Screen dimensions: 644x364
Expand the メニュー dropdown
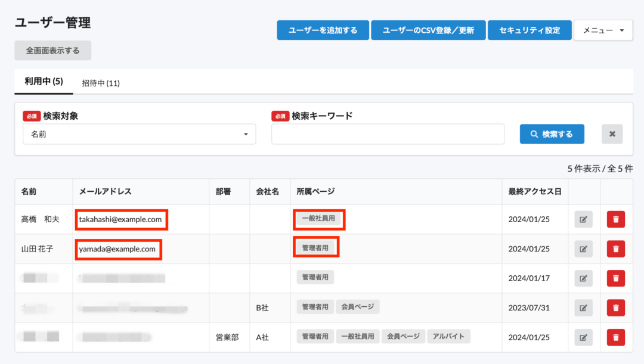603,30
